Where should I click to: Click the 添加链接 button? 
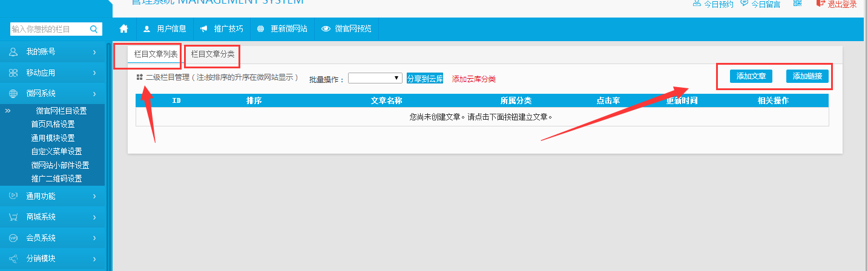pos(807,76)
